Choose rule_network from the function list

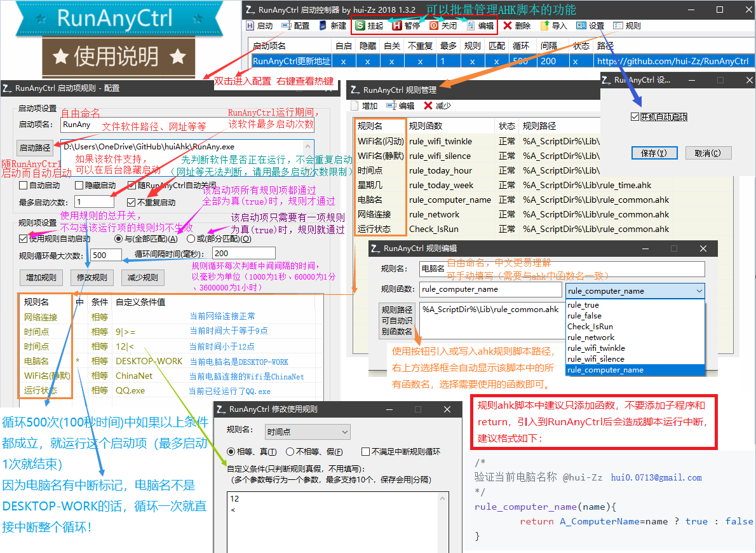(635, 338)
